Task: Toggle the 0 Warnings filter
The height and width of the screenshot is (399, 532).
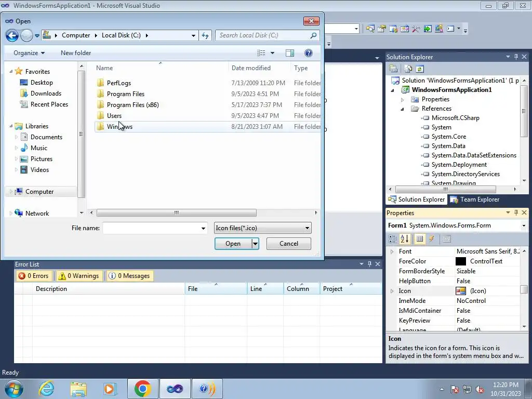Action: pyautogui.click(x=79, y=276)
